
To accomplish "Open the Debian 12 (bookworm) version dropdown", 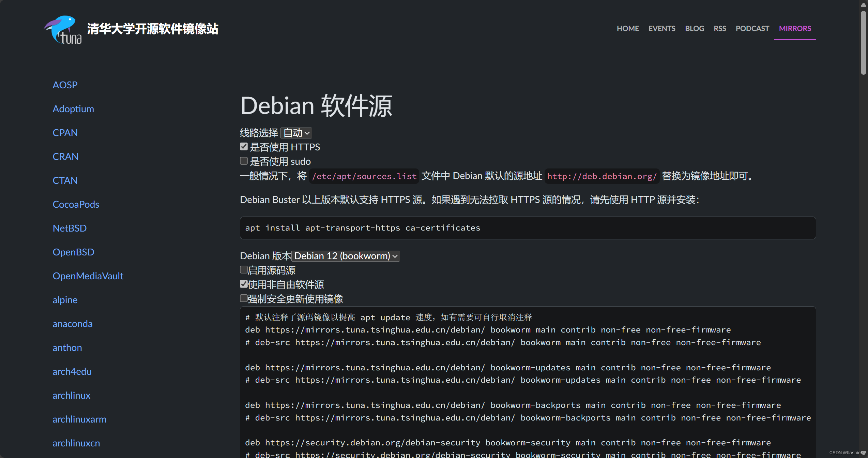I will [346, 256].
